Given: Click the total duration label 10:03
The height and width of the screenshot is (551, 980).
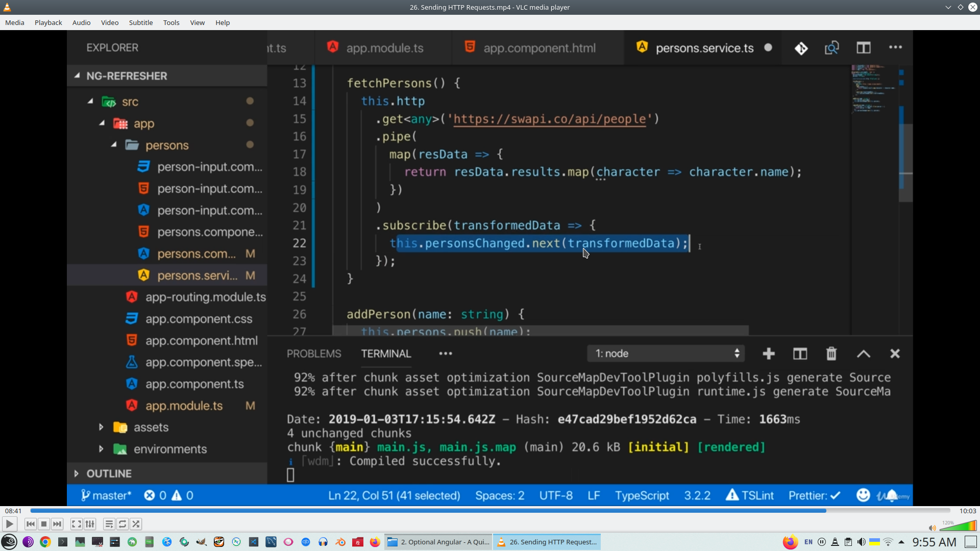Looking at the screenshot, I should point(967,511).
